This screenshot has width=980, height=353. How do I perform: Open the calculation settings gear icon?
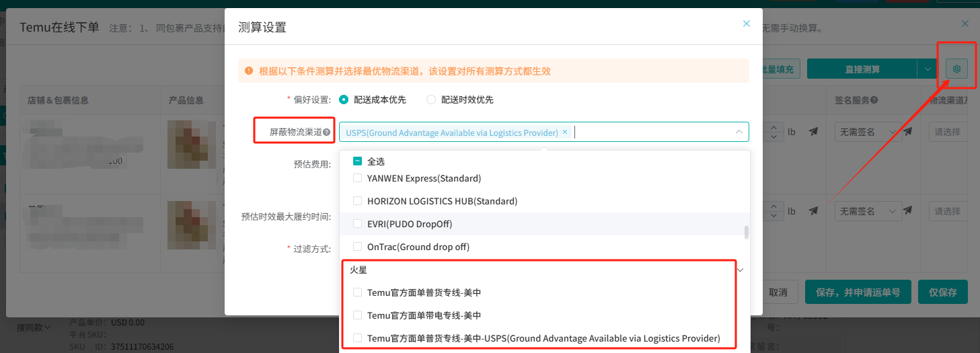pyautogui.click(x=956, y=68)
